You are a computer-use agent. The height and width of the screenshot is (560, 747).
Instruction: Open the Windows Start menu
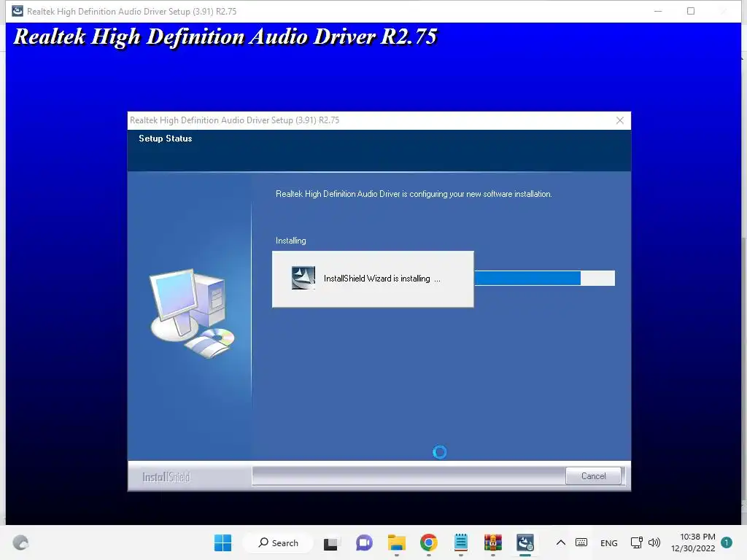[x=222, y=542]
